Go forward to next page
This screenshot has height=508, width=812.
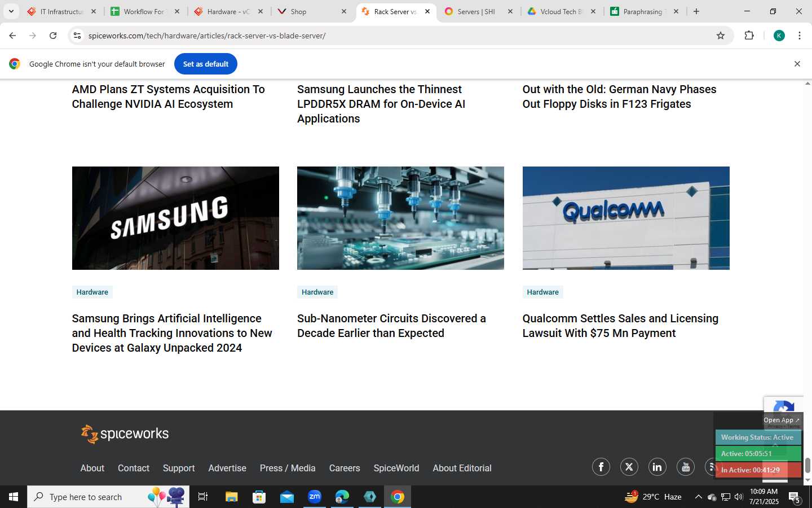coord(33,36)
